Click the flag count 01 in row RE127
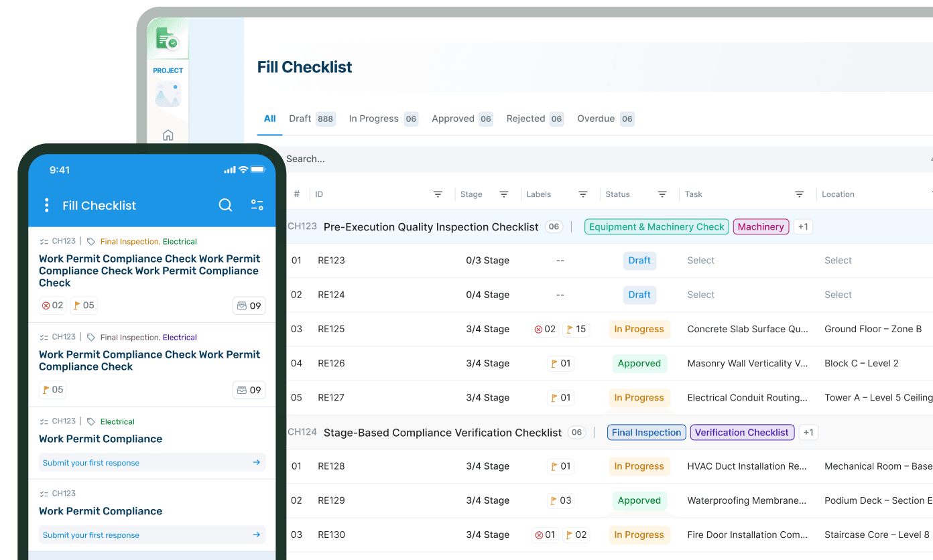This screenshot has height=560, width=933. pyautogui.click(x=560, y=397)
